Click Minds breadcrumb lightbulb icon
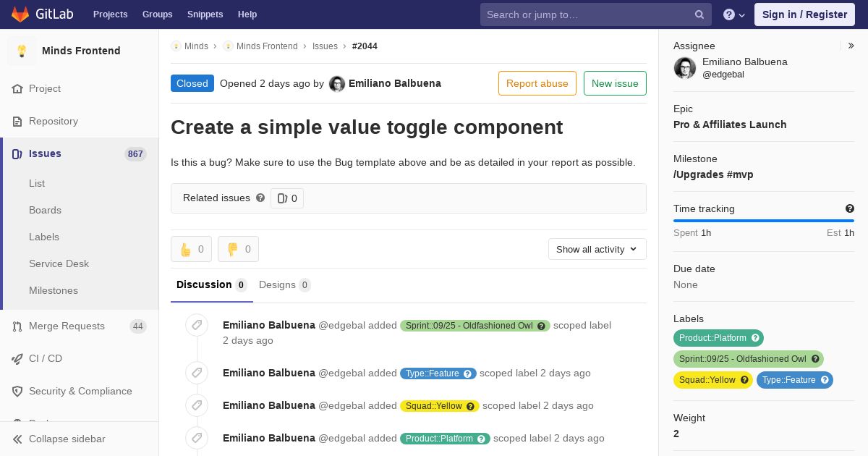This screenshot has width=868, height=456. coord(176,46)
